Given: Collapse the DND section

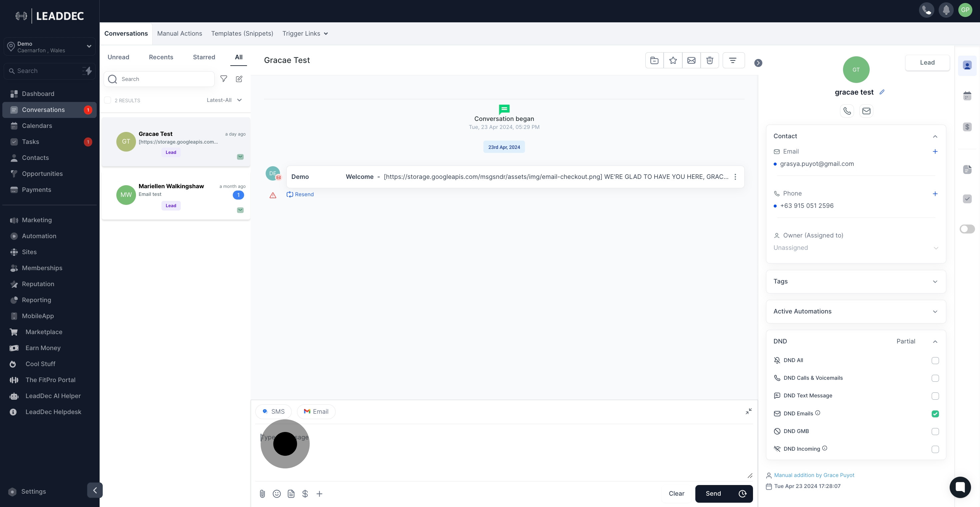Looking at the screenshot, I should tap(935, 341).
